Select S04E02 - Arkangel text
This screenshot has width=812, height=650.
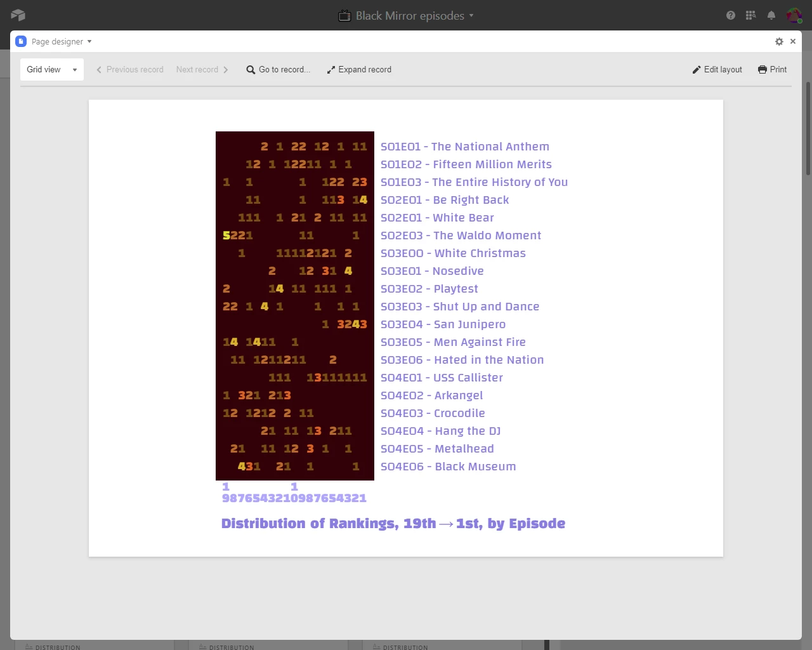pos(432,395)
